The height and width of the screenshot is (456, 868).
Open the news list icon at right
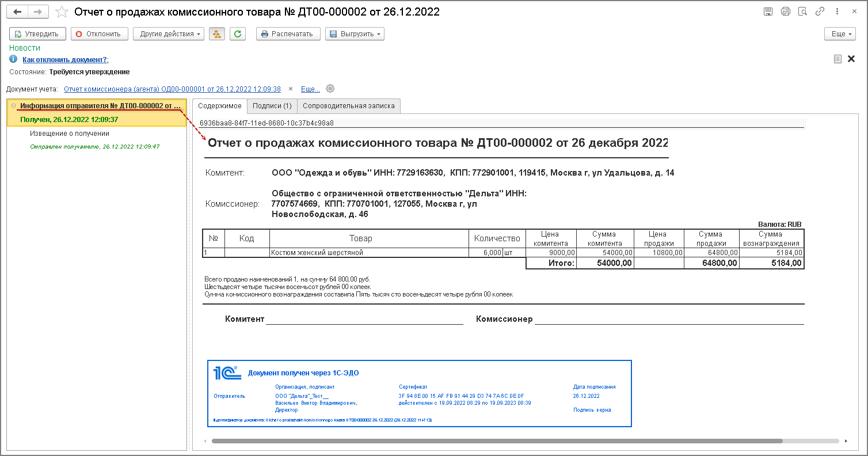[x=837, y=59]
